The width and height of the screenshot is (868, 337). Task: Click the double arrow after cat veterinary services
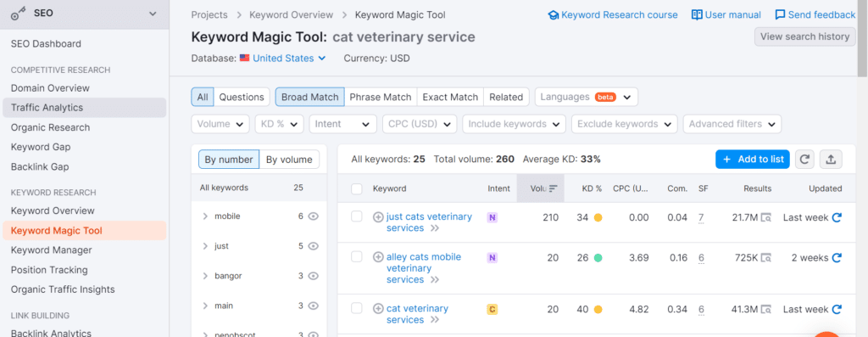point(435,320)
